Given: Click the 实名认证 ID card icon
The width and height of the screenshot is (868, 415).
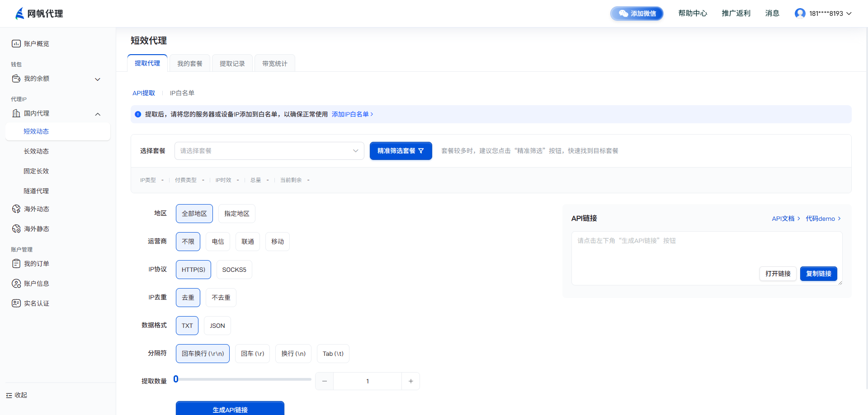Looking at the screenshot, I should pyautogui.click(x=16, y=303).
